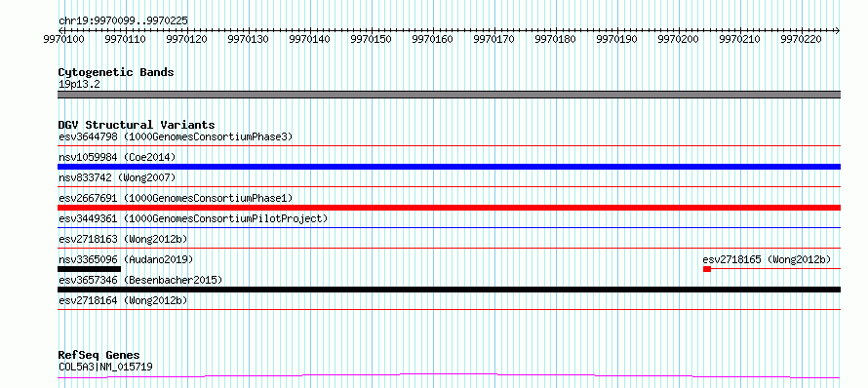This screenshot has height=388, width=868.
Task: Open esv3449361 (1000GenomesConsortiumPilotProject) variant label
Action: click(x=193, y=218)
